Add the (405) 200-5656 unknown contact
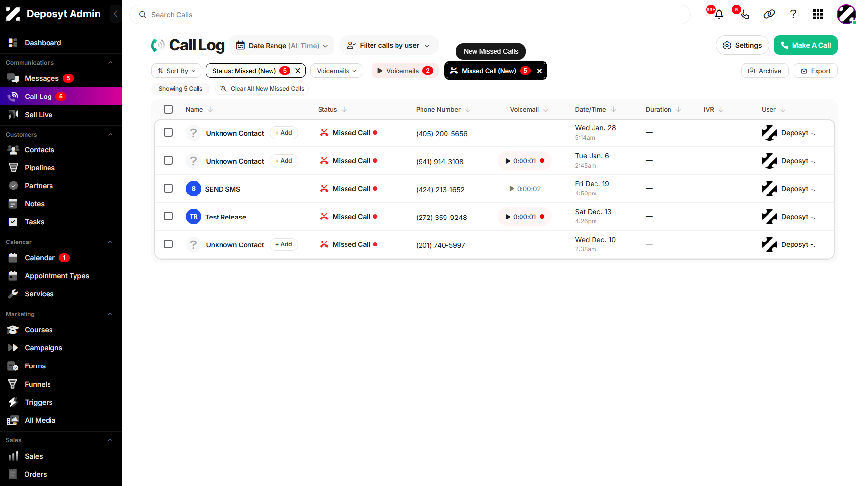The width and height of the screenshot is (868, 486). (x=284, y=133)
